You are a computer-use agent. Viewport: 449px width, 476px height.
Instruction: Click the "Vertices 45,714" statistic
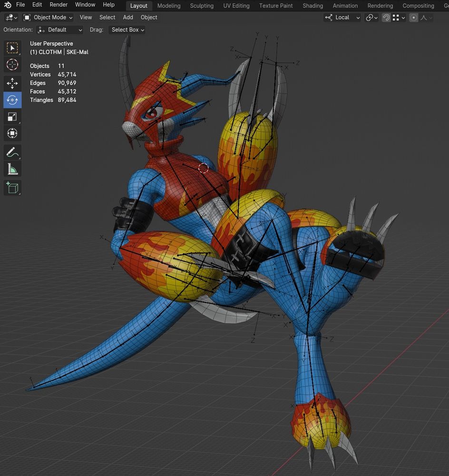[53, 74]
